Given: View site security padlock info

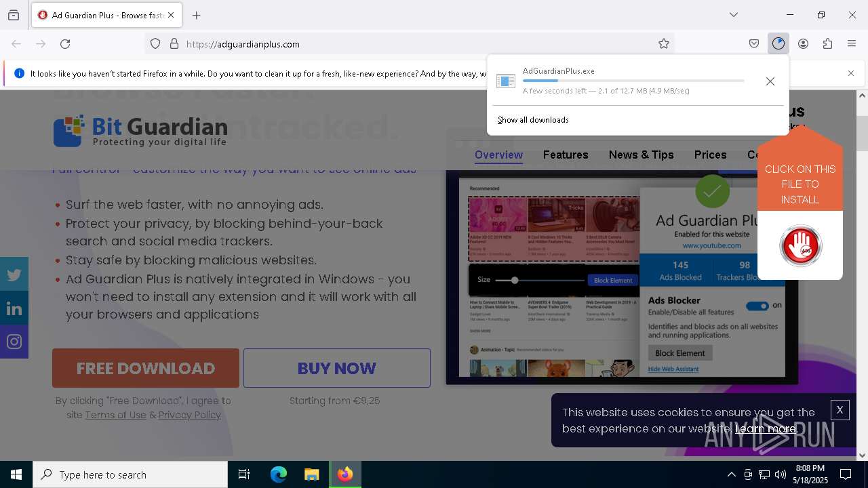Looking at the screenshot, I should click(x=174, y=44).
